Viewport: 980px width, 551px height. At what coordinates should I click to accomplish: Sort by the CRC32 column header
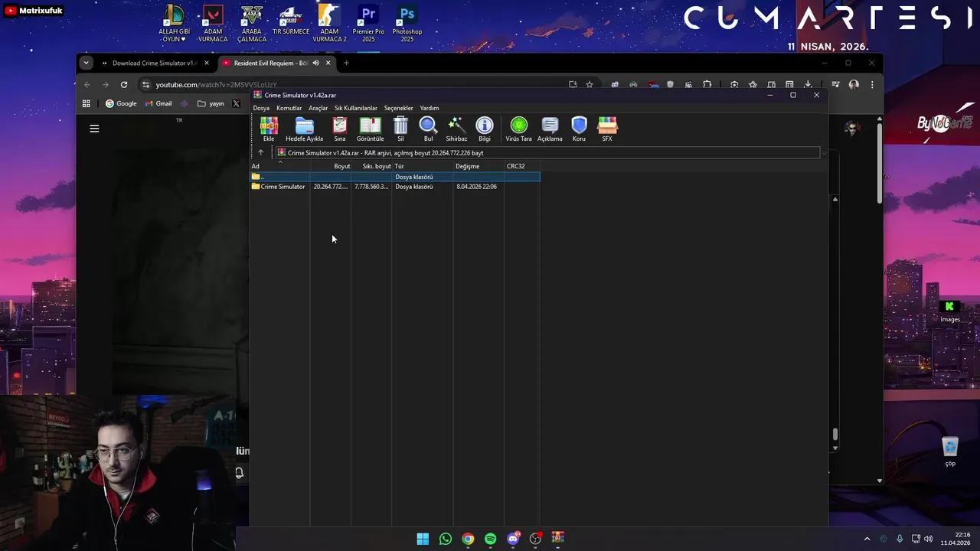click(522, 166)
